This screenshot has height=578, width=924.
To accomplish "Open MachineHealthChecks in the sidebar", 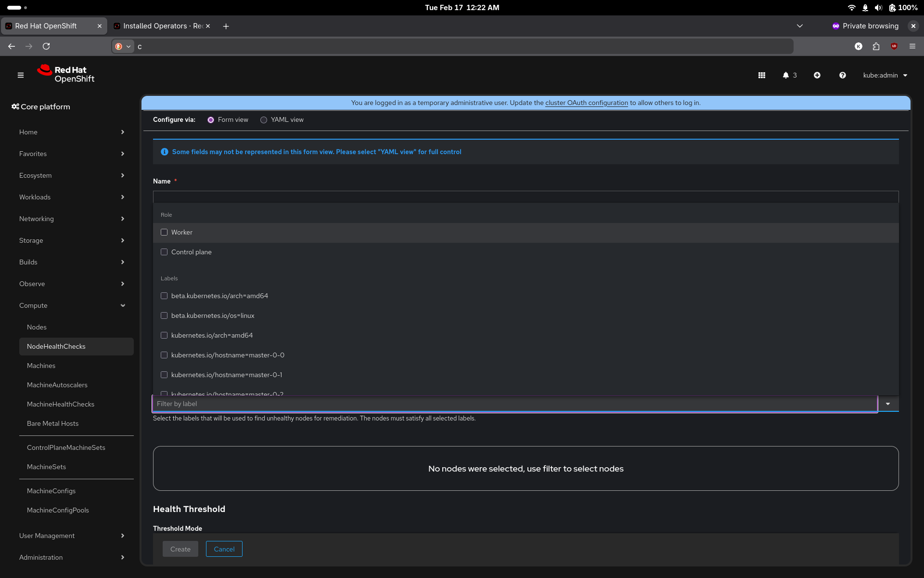I will pyautogui.click(x=61, y=404).
